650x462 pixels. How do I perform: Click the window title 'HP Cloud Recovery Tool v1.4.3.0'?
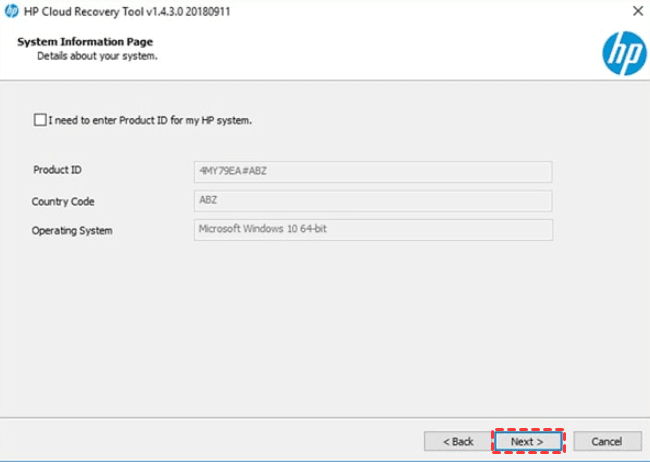pos(127,12)
